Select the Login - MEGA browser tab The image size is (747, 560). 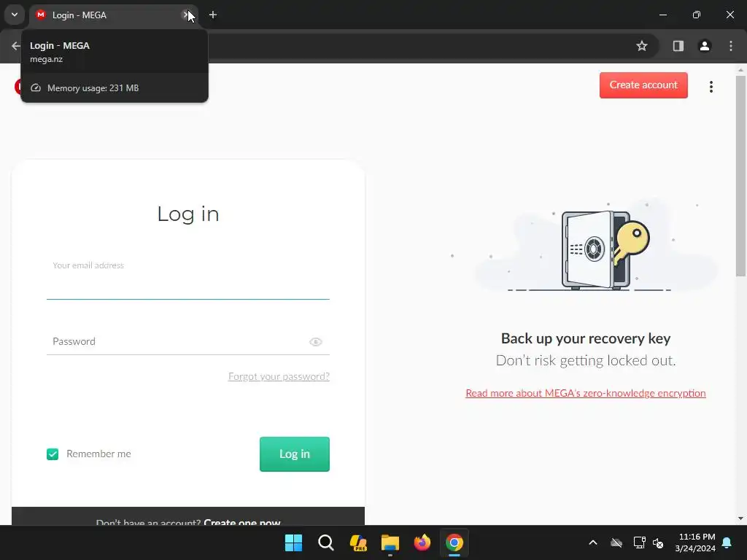[113, 15]
